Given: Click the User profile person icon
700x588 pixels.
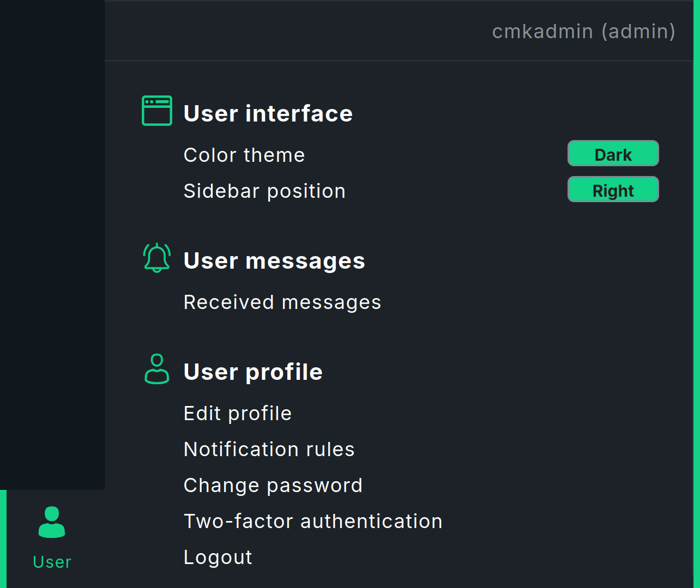Looking at the screenshot, I should (156, 368).
